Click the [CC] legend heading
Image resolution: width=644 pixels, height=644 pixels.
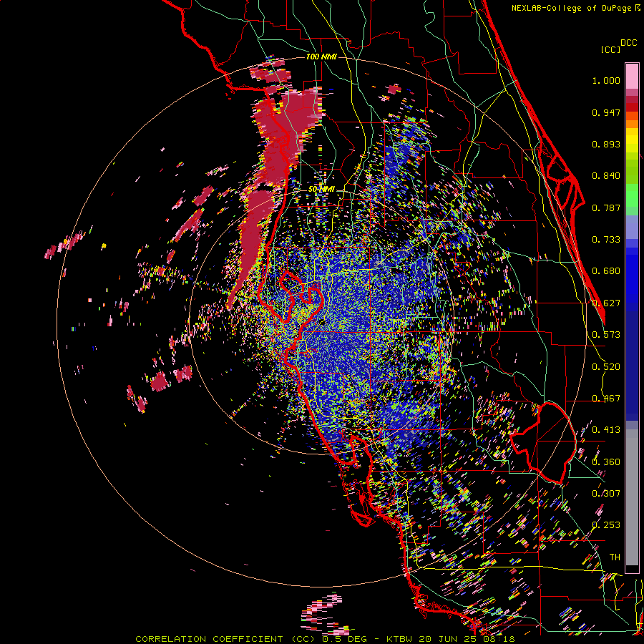tap(610, 49)
